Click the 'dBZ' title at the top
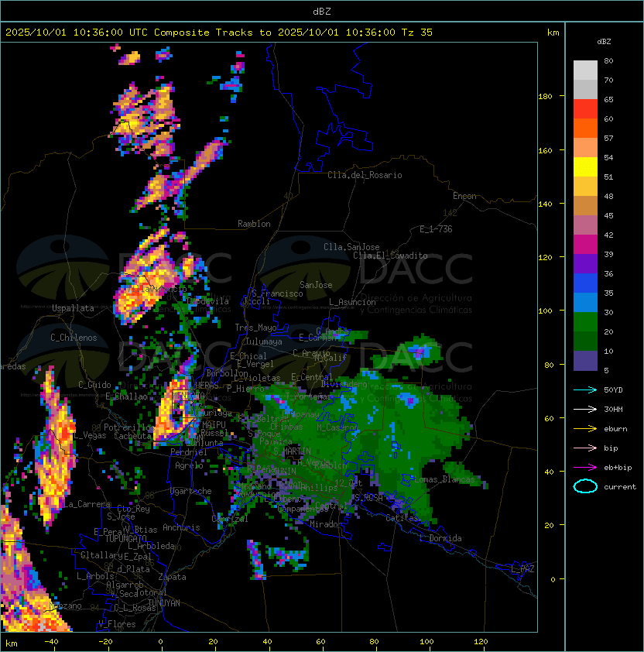The height and width of the screenshot is (652, 644). pyautogui.click(x=322, y=12)
